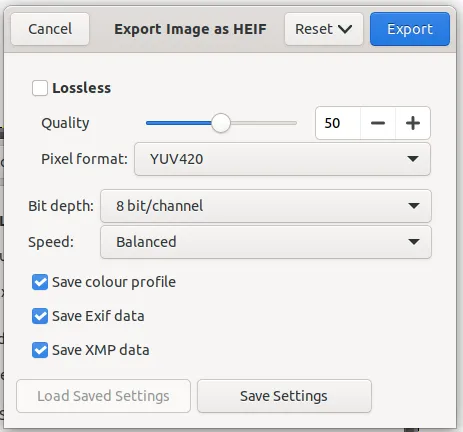Open the Speed dropdown showing Balanced

point(266,242)
